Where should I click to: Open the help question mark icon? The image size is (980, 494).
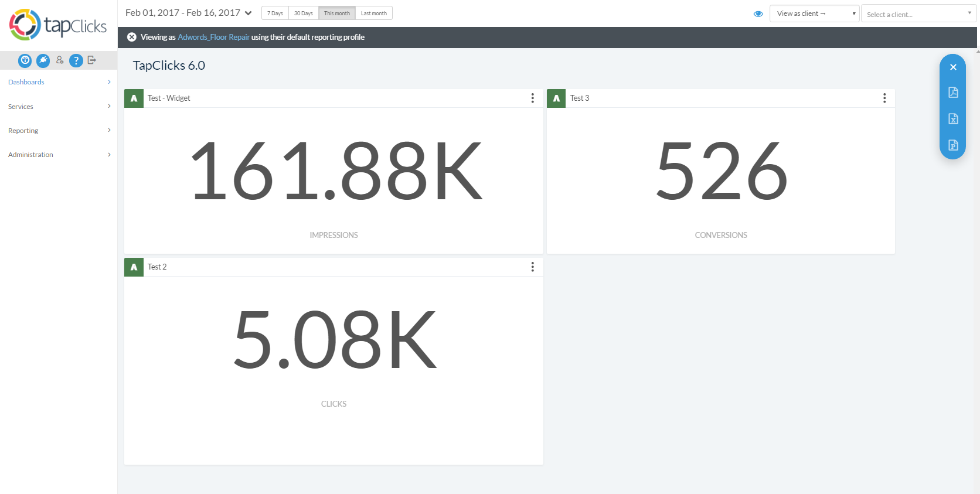76,60
